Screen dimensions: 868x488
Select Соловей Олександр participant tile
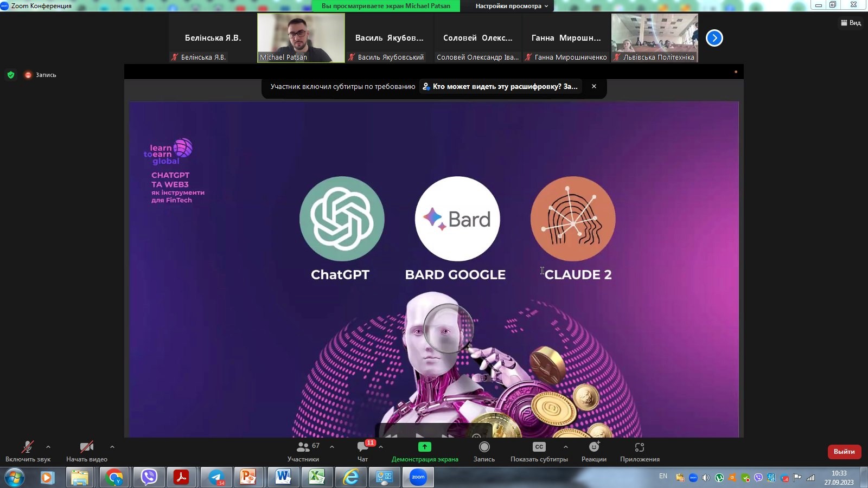(x=477, y=38)
